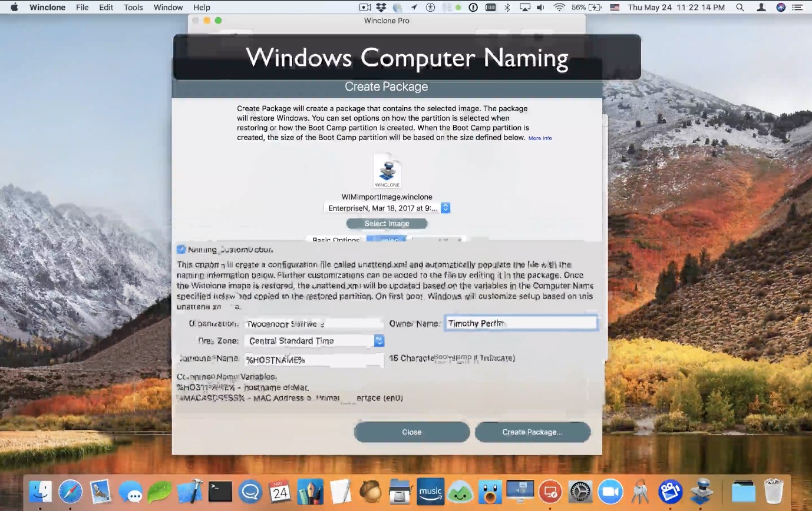Open the File menu
This screenshot has height=511, width=812.
click(x=82, y=7)
